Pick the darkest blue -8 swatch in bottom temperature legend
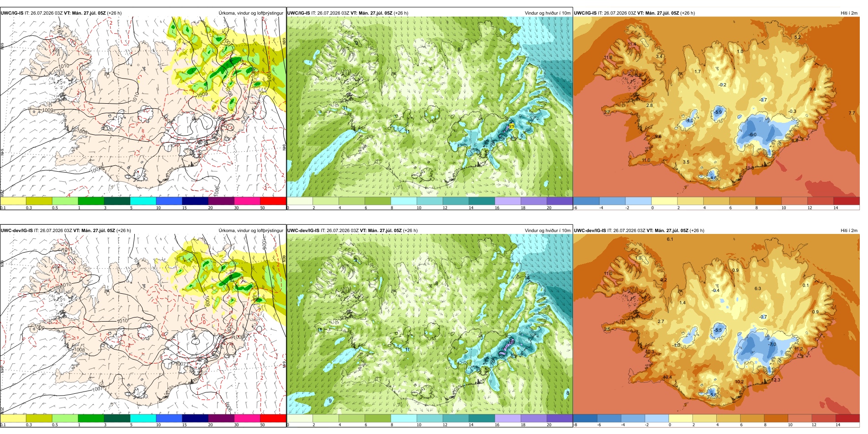868x434 pixels. click(585, 418)
